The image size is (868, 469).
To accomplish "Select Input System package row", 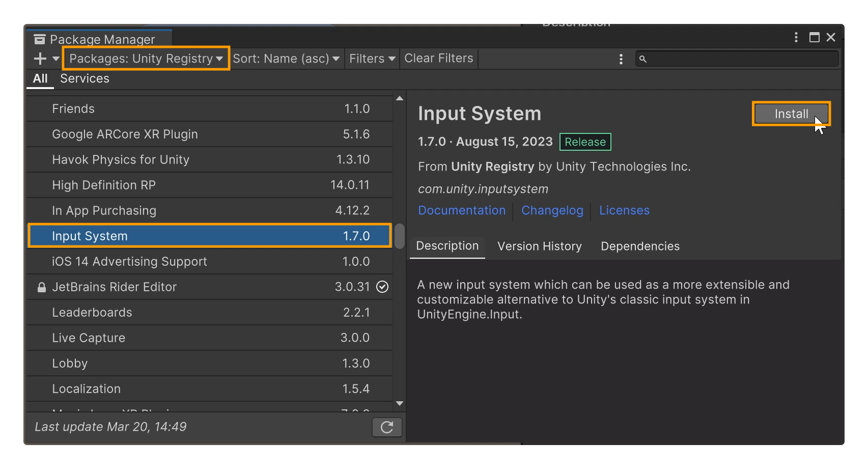I will click(x=209, y=236).
